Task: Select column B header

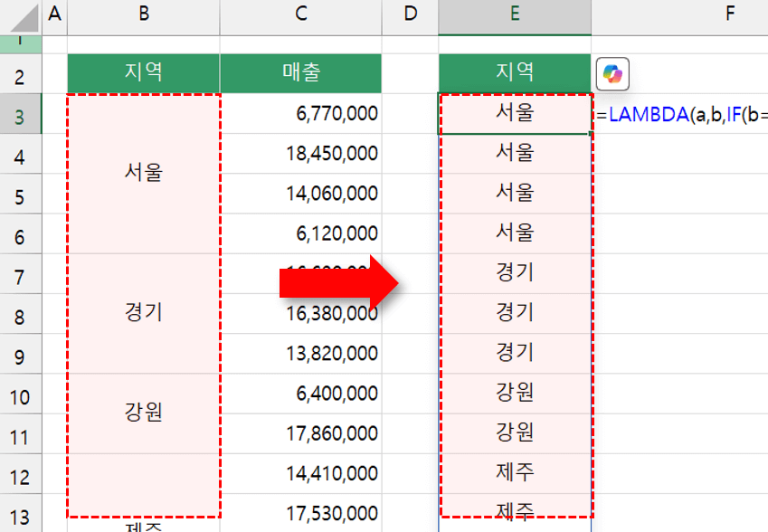Action: click(x=144, y=14)
